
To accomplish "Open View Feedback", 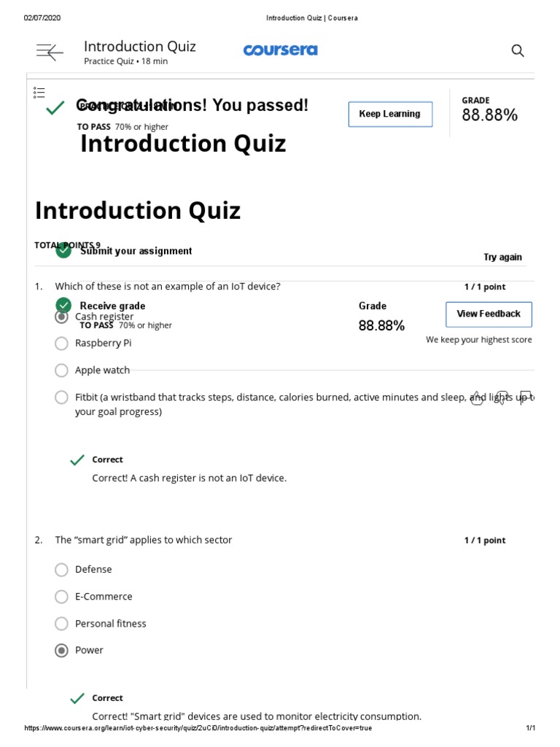I will (x=489, y=314).
